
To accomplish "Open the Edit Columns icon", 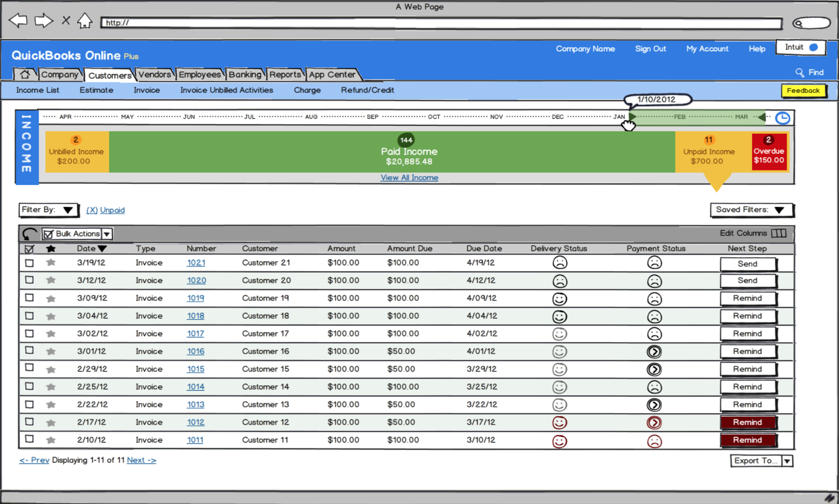I will coord(778,233).
